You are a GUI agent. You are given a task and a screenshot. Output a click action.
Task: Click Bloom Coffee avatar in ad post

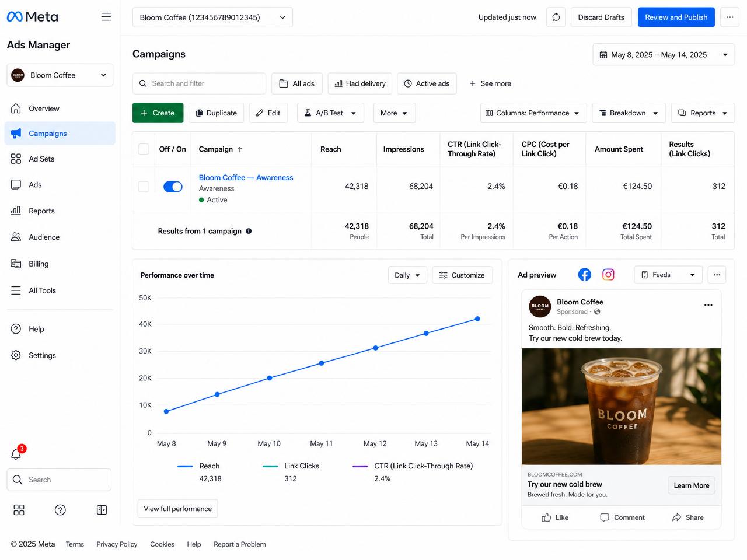[540, 306]
